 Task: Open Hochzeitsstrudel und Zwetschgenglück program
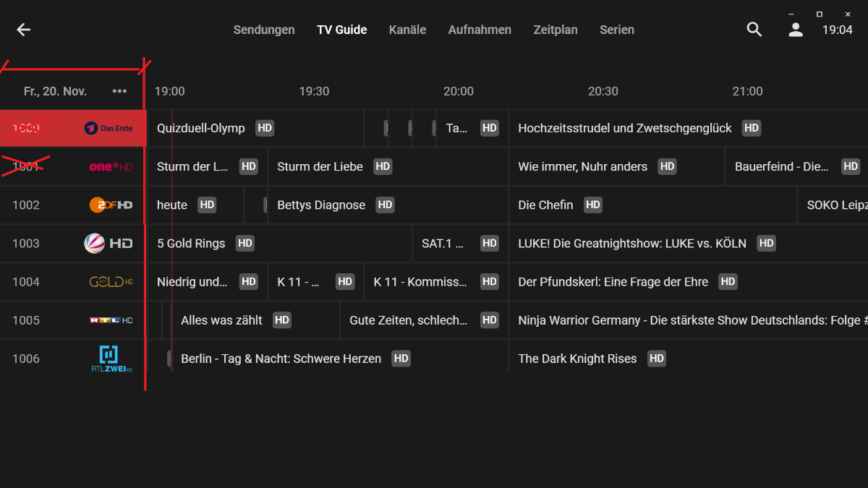coord(688,128)
